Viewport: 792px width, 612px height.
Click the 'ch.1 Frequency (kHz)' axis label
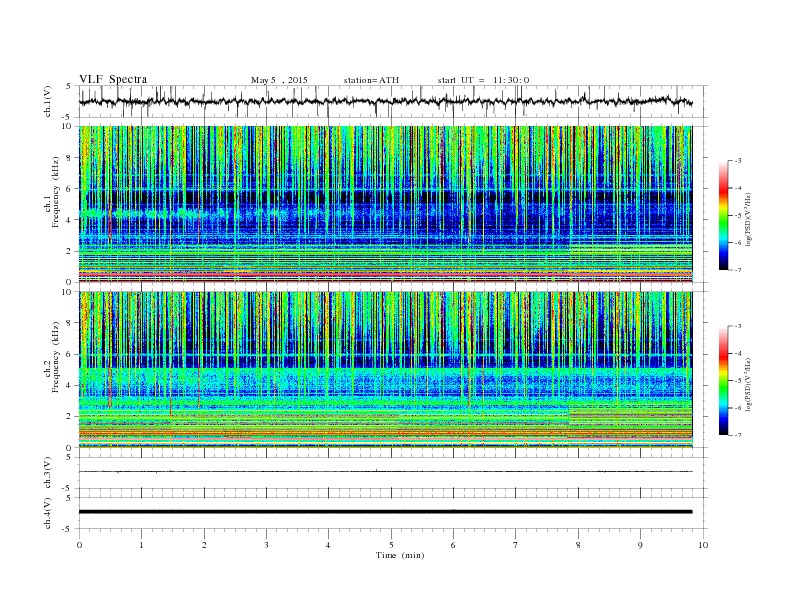[x=52, y=192]
